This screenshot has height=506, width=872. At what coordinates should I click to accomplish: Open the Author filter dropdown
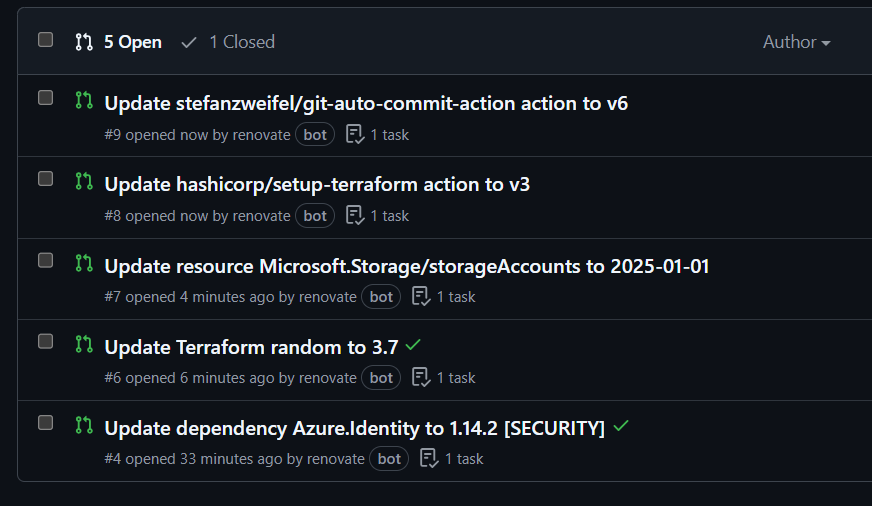tap(796, 42)
